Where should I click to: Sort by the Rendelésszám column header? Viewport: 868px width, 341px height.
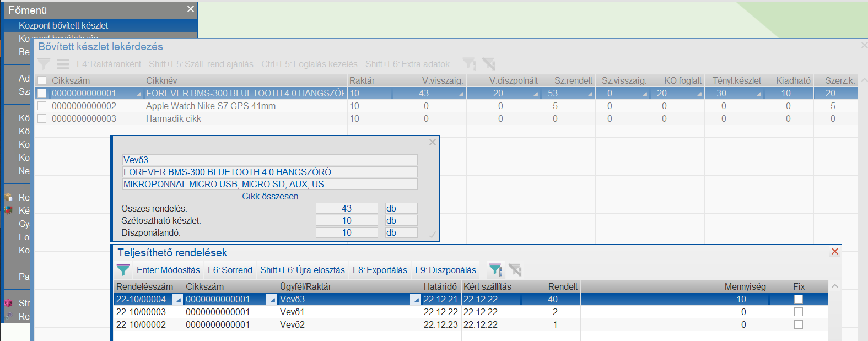pyautogui.click(x=149, y=286)
